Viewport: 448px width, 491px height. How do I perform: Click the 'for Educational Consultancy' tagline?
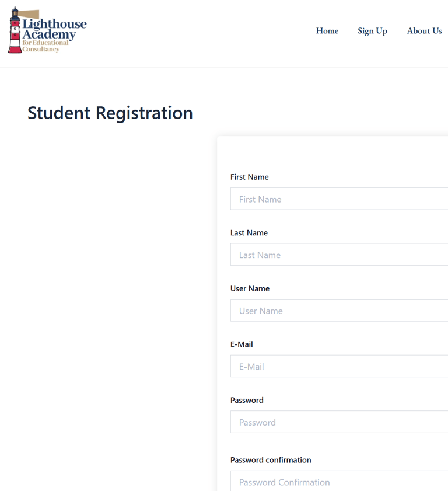45,46
